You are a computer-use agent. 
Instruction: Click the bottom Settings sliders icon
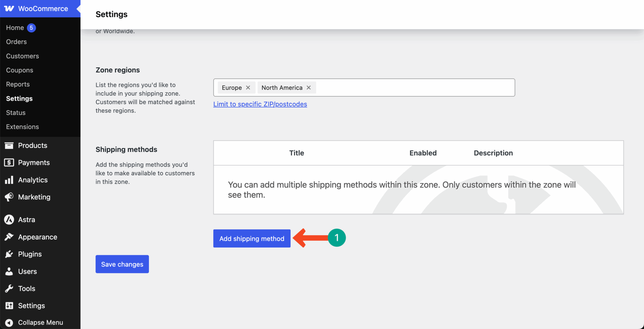9,306
